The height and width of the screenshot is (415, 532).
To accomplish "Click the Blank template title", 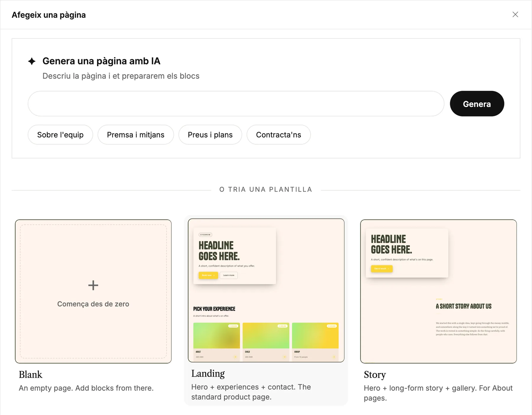I will tap(30, 375).
